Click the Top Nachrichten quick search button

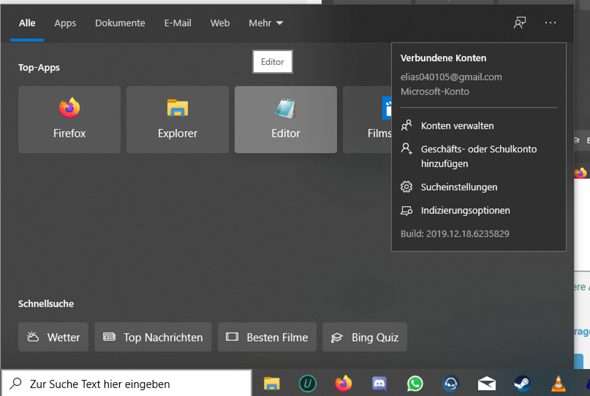[153, 337]
